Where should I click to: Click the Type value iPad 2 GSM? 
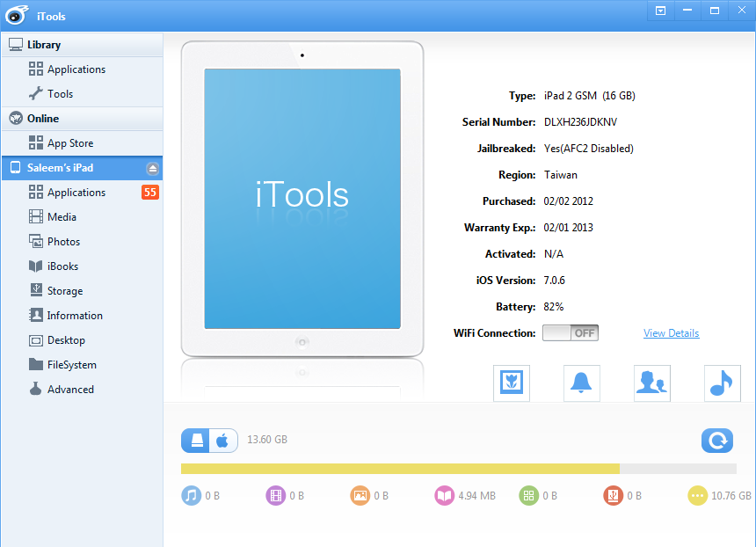pyautogui.click(x=589, y=96)
